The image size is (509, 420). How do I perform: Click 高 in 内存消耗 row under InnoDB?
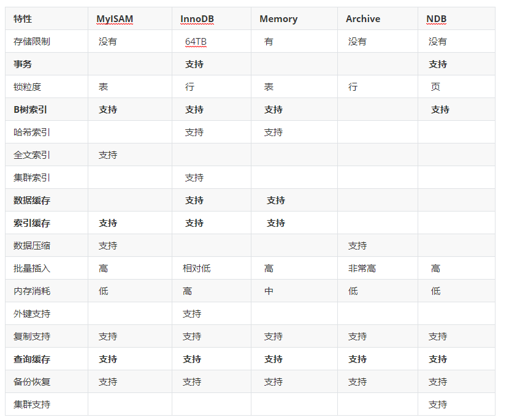click(x=188, y=291)
